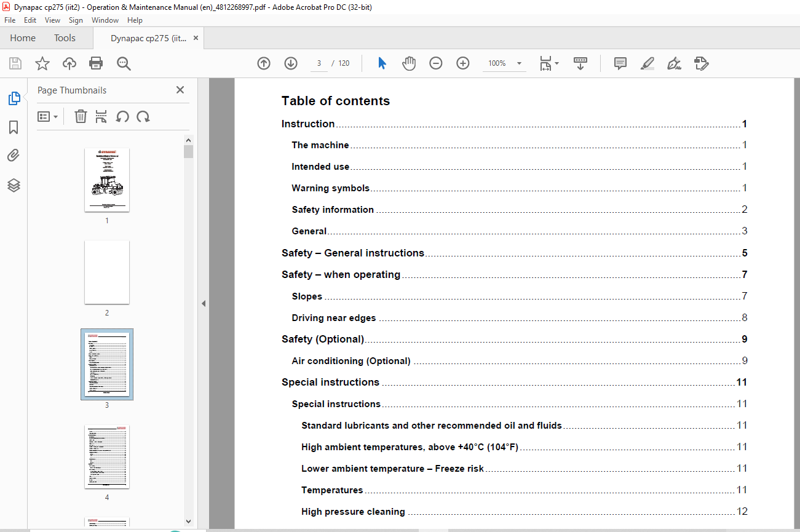Zoom in with plus icon

(x=463, y=63)
